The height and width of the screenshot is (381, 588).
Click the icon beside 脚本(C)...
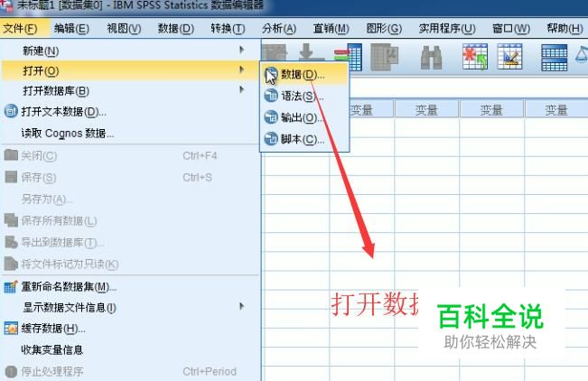271,139
